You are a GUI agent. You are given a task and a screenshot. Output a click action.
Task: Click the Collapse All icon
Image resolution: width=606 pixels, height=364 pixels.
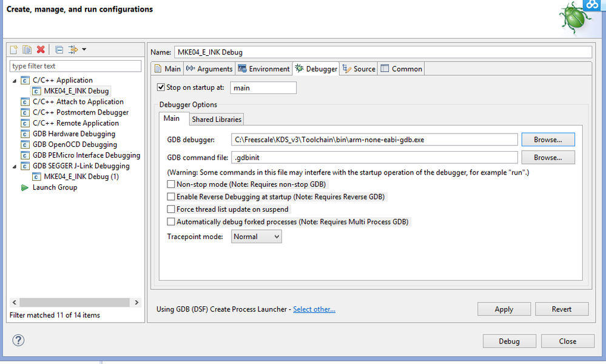59,50
